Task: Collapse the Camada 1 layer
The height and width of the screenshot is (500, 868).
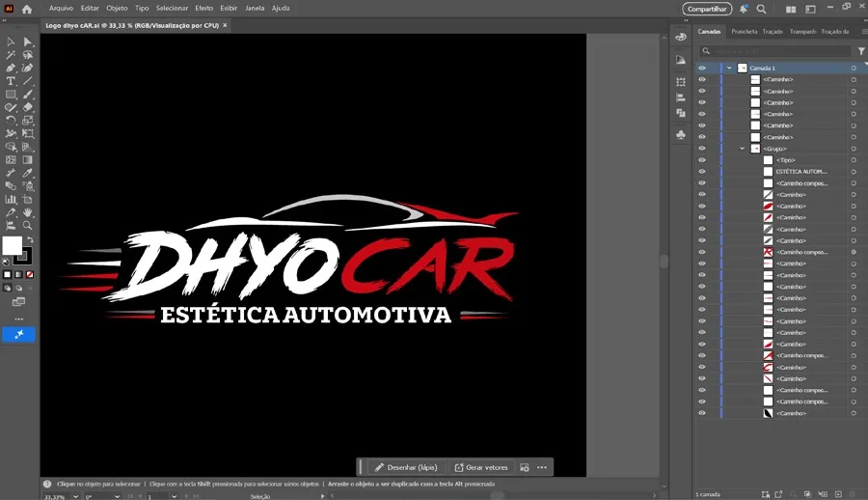Action: 730,69
